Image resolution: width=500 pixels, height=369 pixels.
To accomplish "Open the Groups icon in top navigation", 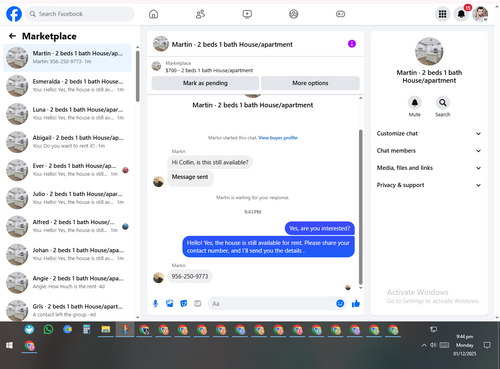I will tap(294, 14).
